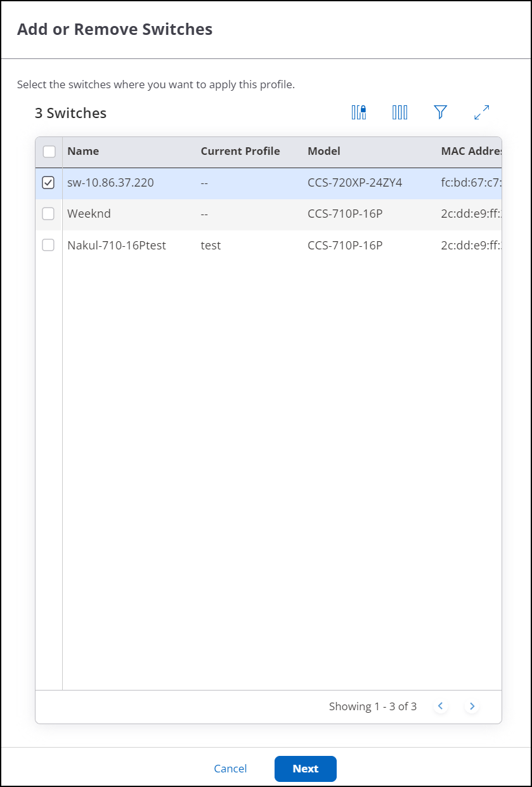Sort by the Current Profile column

[240, 150]
